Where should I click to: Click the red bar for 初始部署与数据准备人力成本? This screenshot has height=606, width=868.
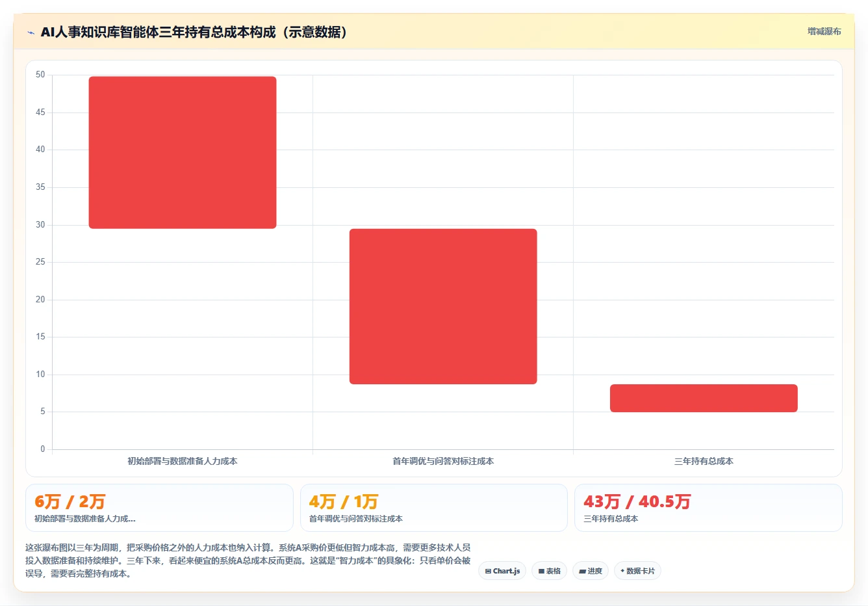(x=183, y=152)
